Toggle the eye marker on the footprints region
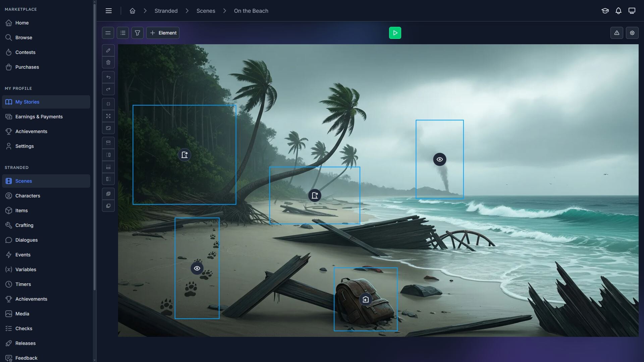The image size is (644, 362). coord(197,268)
